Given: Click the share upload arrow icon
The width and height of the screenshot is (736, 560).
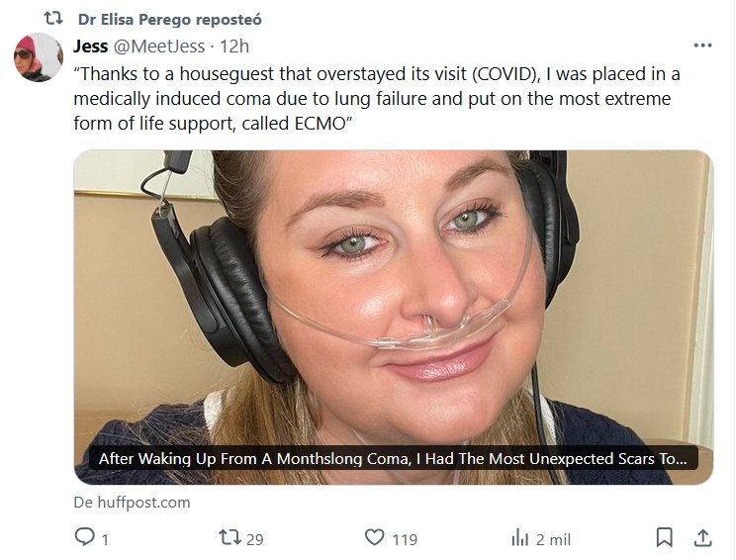Looking at the screenshot, I should click(x=701, y=538).
